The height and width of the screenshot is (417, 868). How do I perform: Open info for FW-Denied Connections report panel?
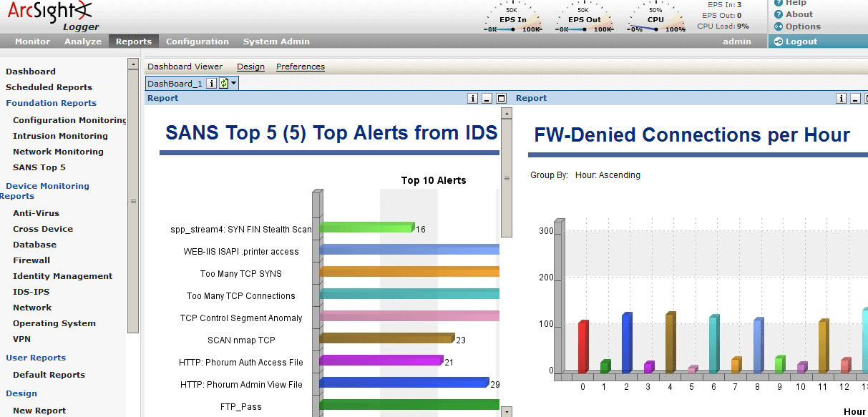841,99
